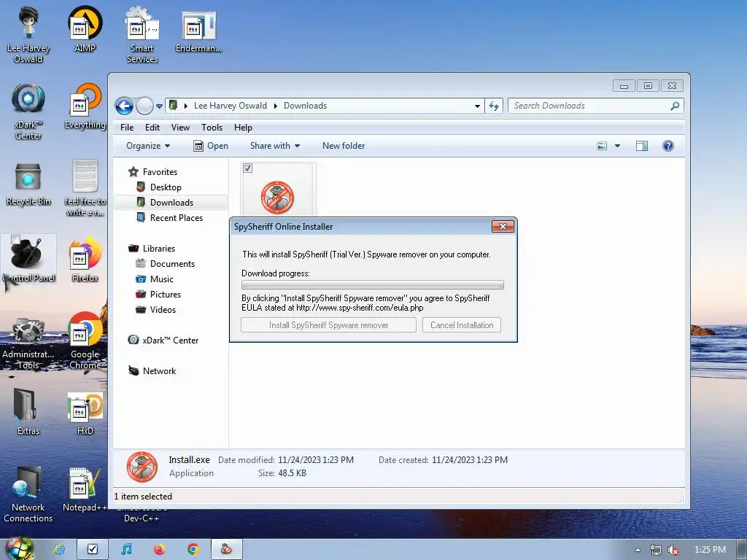Select Desktop under Favorites
Image resolution: width=747 pixels, height=560 pixels.
click(166, 187)
